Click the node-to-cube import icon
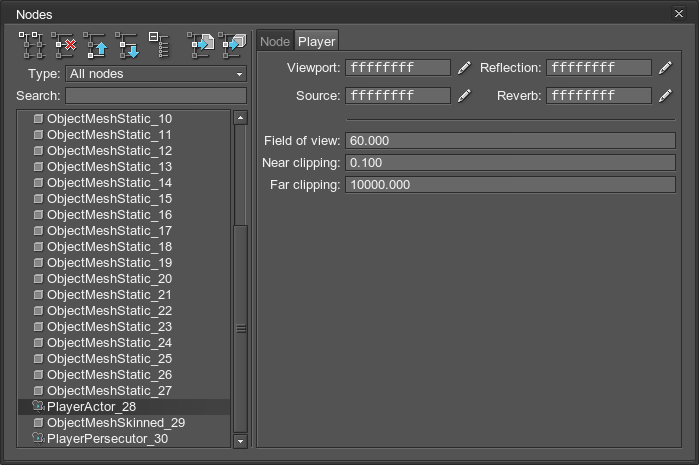 point(232,45)
